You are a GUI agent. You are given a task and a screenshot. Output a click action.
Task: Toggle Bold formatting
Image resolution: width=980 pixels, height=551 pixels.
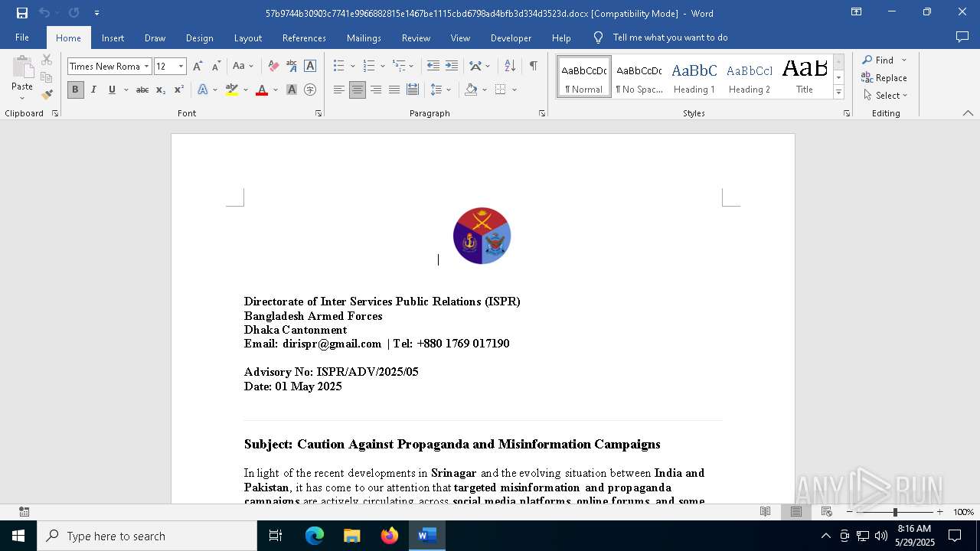pyautogui.click(x=75, y=90)
